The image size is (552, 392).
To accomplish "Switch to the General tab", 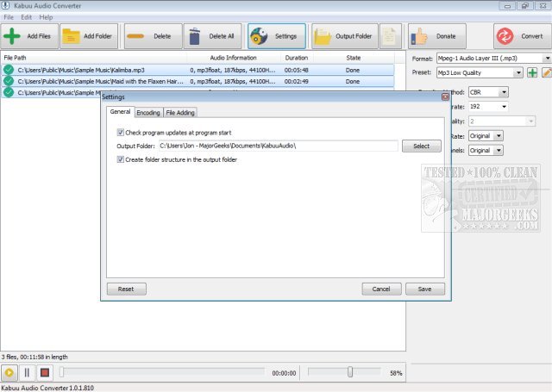I will (x=120, y=111).
